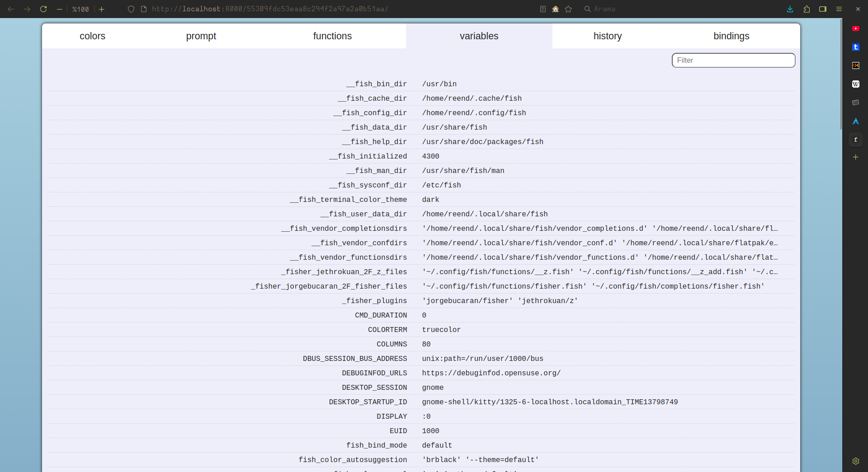Viewport: 868px width, 472px height.
Task: Open the blue 't' sidebar panel
Action: coord(856,47)
